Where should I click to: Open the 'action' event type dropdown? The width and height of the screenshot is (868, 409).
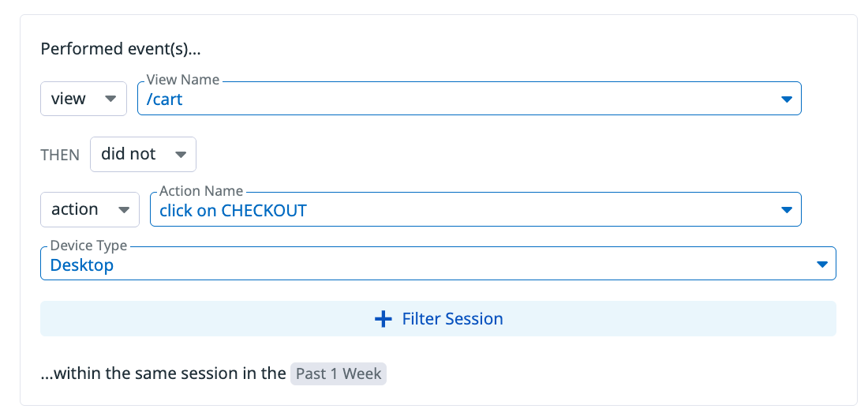90,209
